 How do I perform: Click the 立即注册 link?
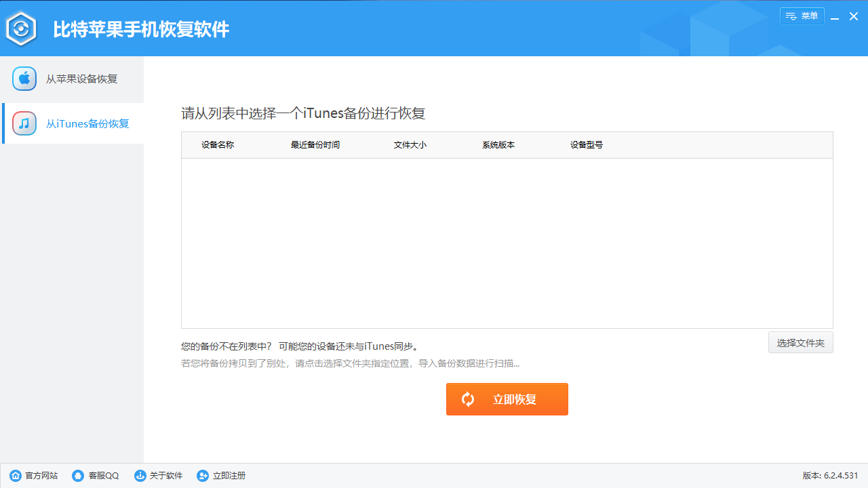point(229,475)
